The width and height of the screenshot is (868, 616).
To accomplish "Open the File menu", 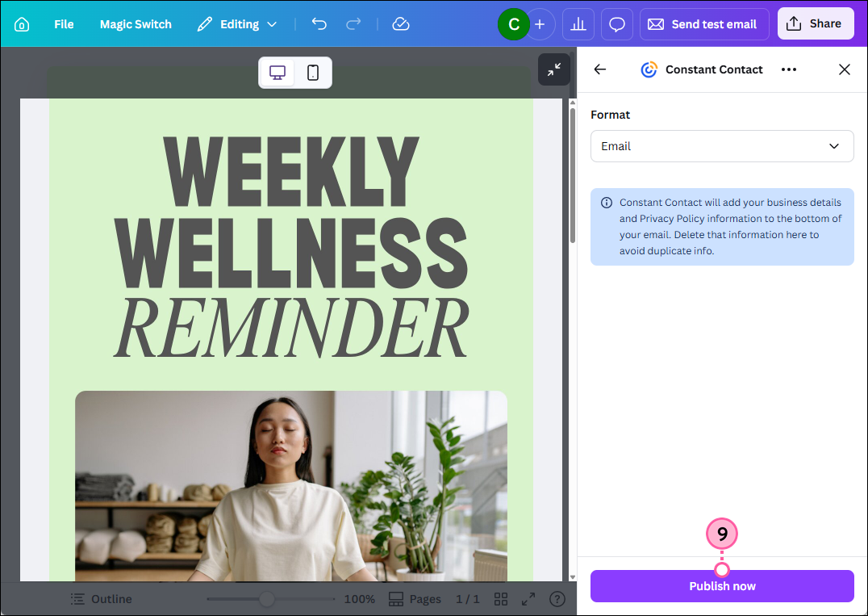I will point(64,24).
